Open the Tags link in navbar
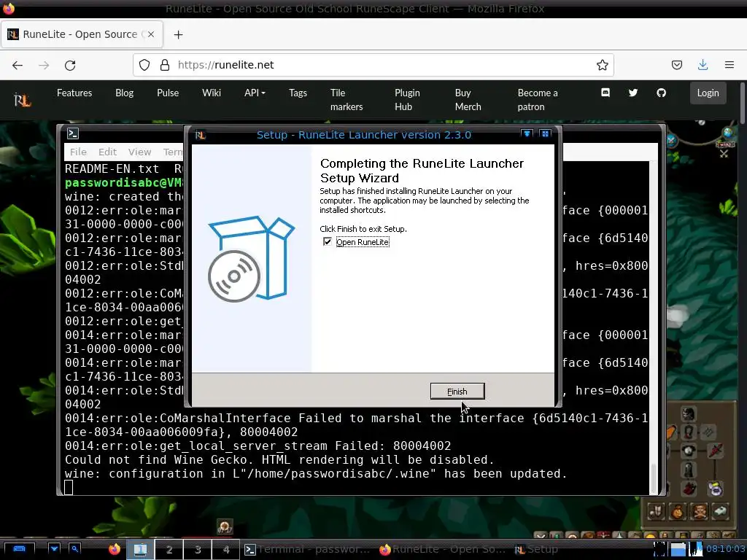The width and height of the screenshot is (747, 560). coord(298,93)
